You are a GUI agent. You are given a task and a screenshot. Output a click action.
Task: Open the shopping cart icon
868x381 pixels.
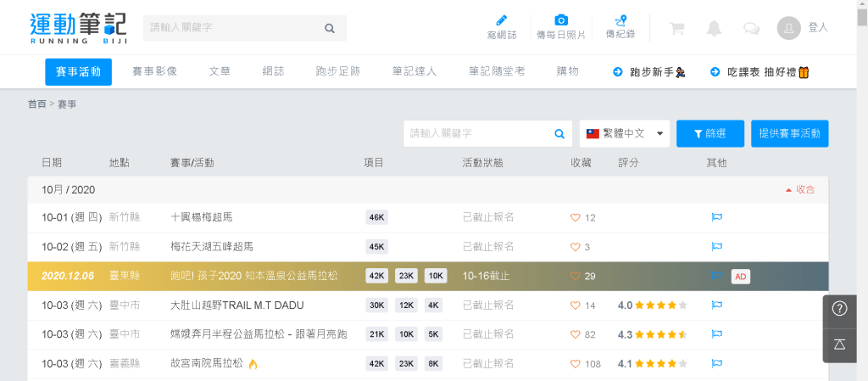point(676,28)
